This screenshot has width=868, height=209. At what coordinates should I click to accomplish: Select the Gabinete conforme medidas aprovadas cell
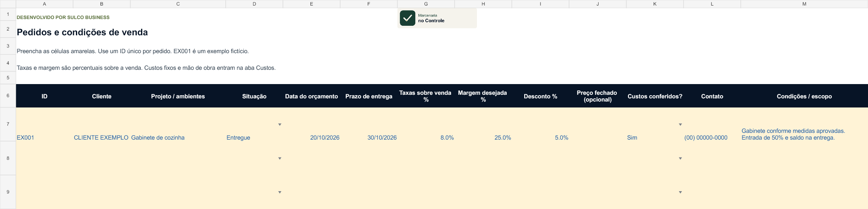[x=804, y=125]
